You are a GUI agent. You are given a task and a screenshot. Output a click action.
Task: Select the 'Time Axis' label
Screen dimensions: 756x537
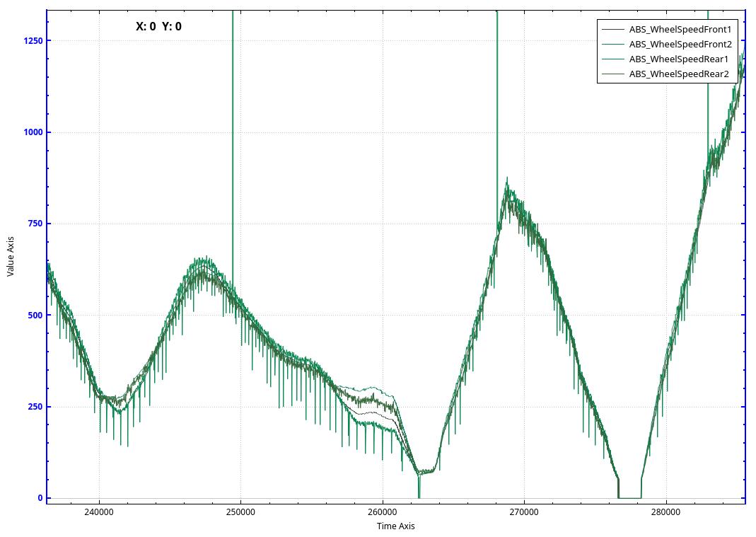click(395, 526)
